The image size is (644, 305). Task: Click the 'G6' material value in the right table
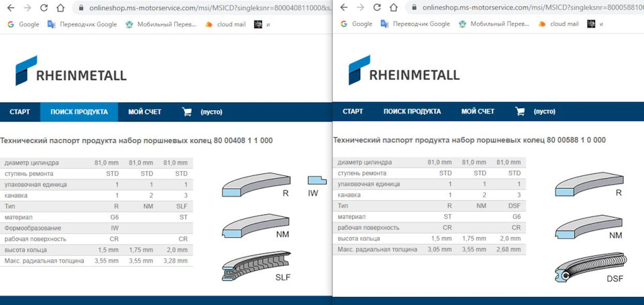[x=517, y=216]
